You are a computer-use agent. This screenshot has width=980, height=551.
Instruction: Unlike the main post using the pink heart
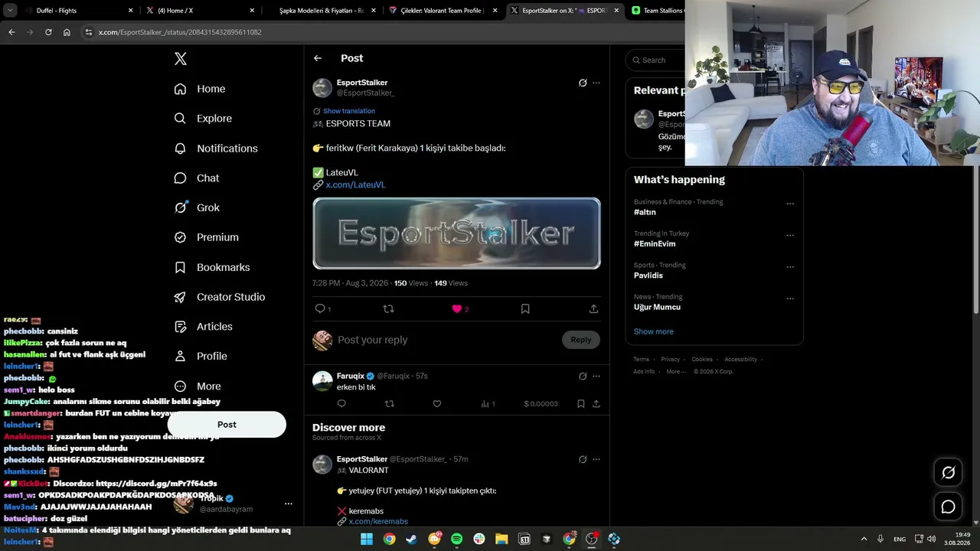(457, 308)
